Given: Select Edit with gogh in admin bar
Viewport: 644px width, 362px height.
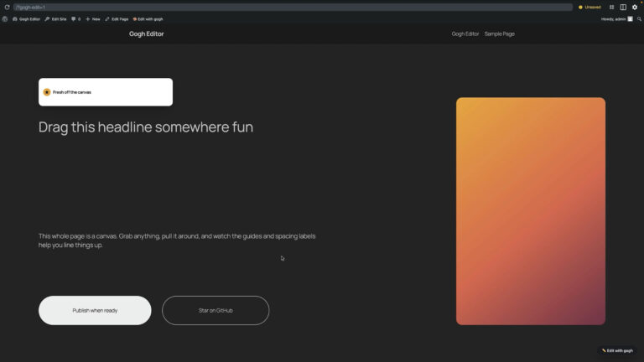Looking at the screenshot, I should 148,19.
